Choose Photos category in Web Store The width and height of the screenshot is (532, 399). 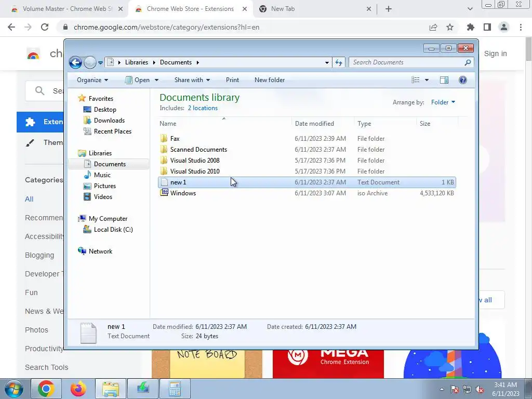click(x=36, y=330)
